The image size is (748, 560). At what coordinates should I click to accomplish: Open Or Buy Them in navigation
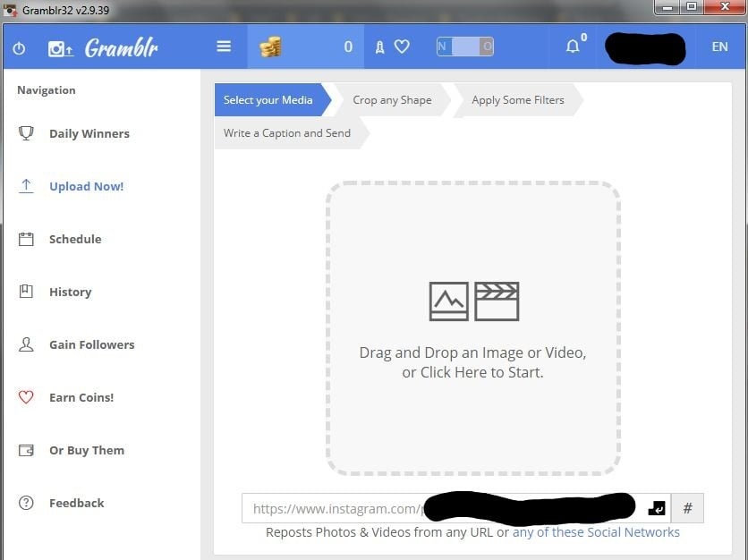click(x=87, y=450)
